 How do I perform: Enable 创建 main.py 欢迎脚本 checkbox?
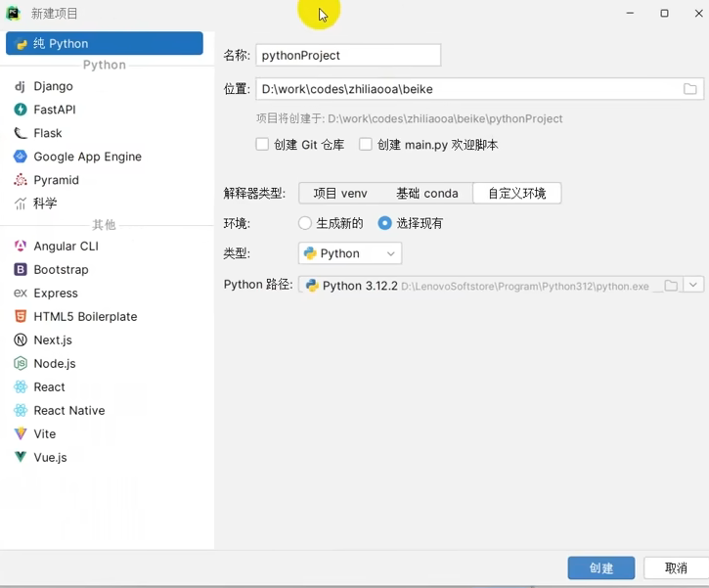(366, 144)
